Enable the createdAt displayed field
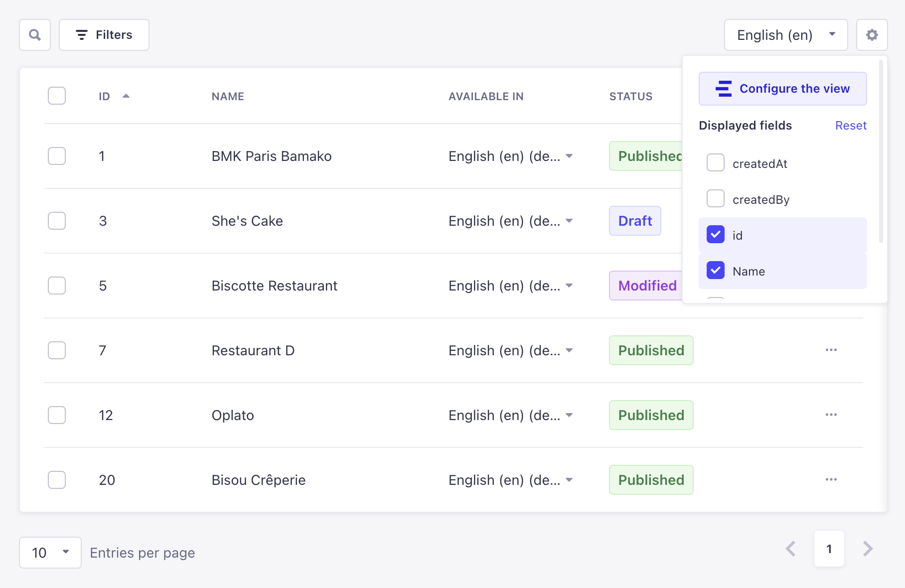The width and height of the screenshot is (905, 588). [716, 162]
